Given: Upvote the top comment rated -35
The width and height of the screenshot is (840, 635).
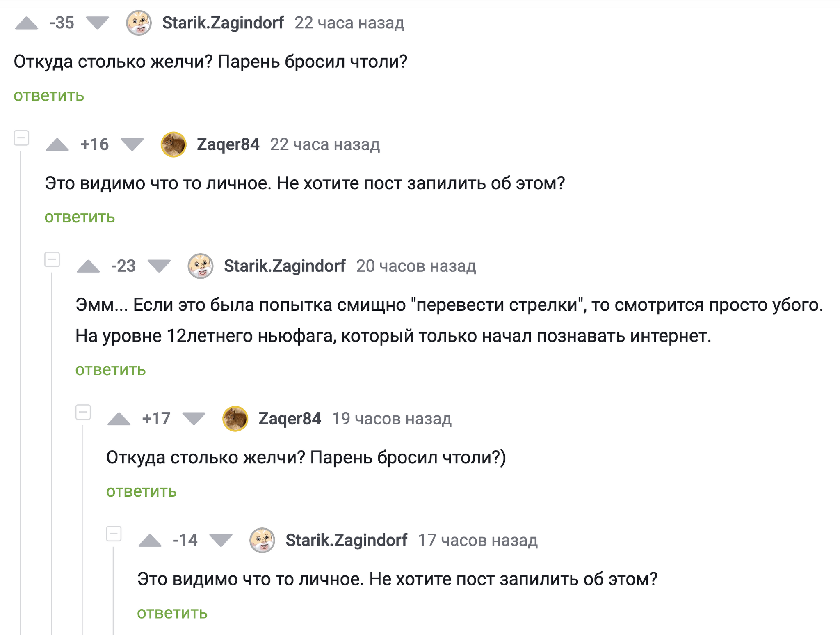Looking at the screenshot, I should pyautogui.click(x=27, y=23).
